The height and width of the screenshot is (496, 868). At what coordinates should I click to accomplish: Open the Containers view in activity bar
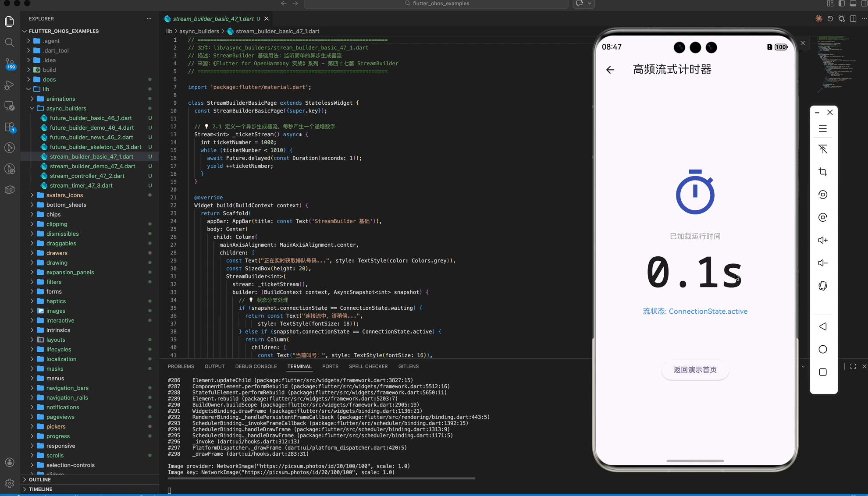pos(9,190)
